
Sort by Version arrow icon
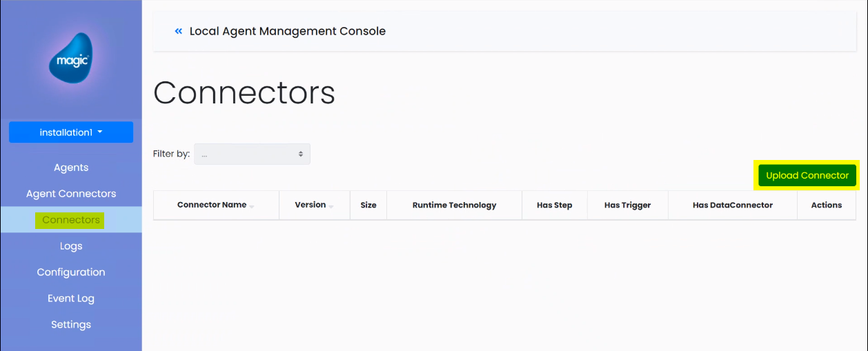coord(331,207)
